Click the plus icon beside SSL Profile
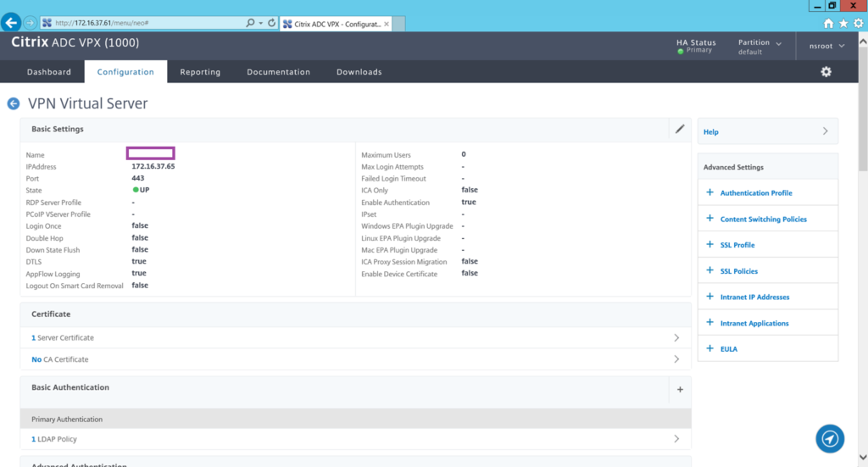This screenshot has width=868, height=467. (709, 245)
